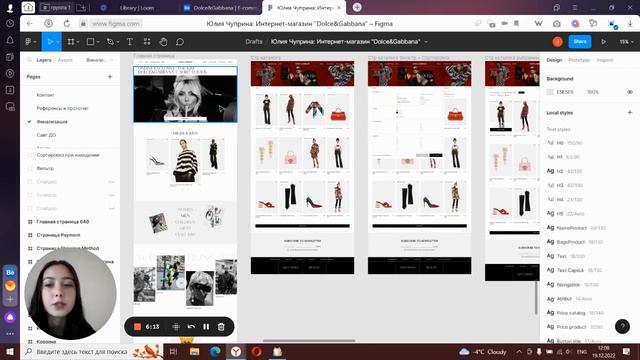Select the Референсы page

coord(62,108)
